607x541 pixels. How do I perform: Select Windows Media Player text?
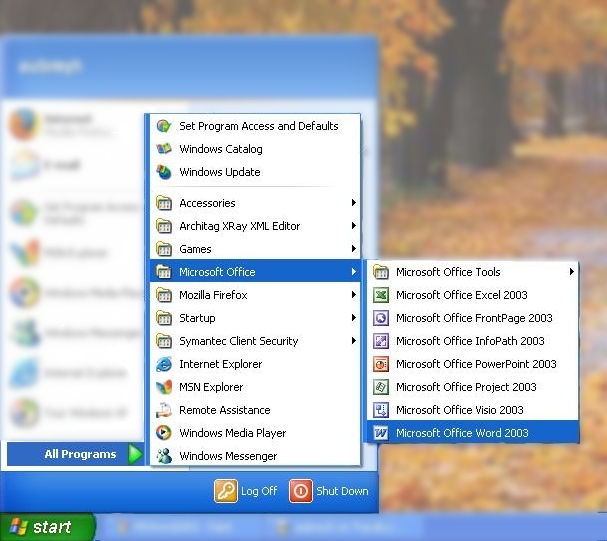pyautogui.click(x=233, y=433)
